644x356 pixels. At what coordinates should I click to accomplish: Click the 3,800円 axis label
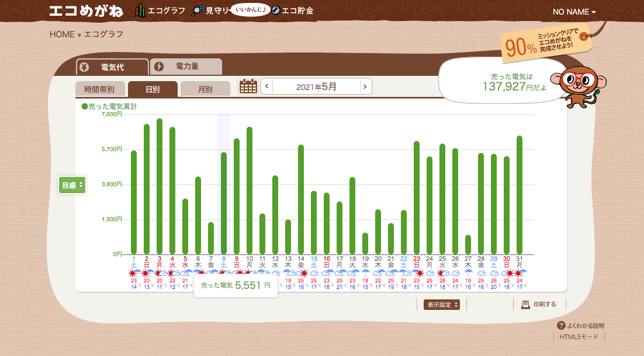click(x=112, y=184)
